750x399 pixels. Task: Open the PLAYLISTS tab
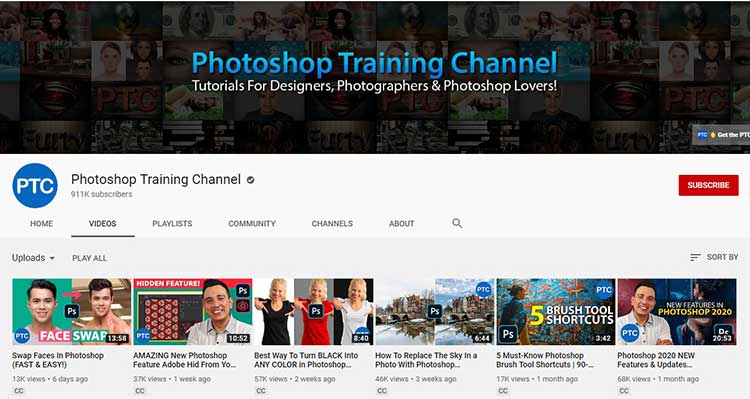[x=172, y=223]
